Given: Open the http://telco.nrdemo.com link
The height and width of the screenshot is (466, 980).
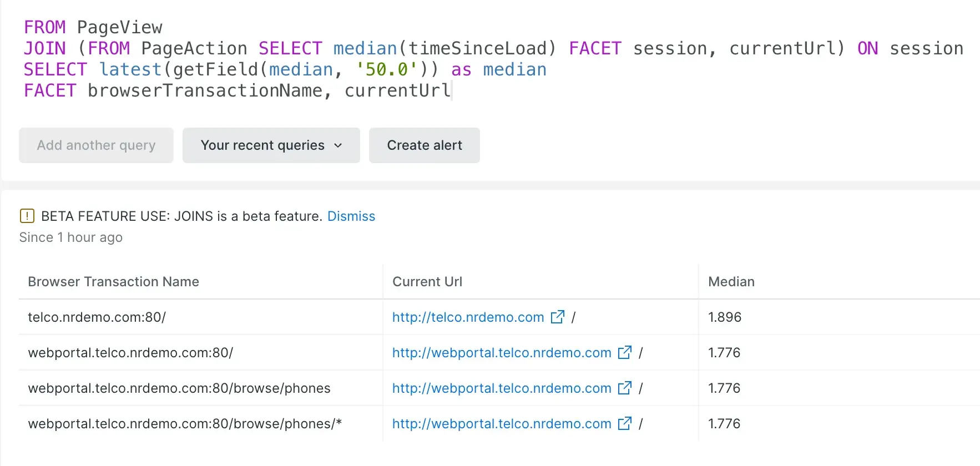Looking at the screenshot, I should tap(467, 317).
